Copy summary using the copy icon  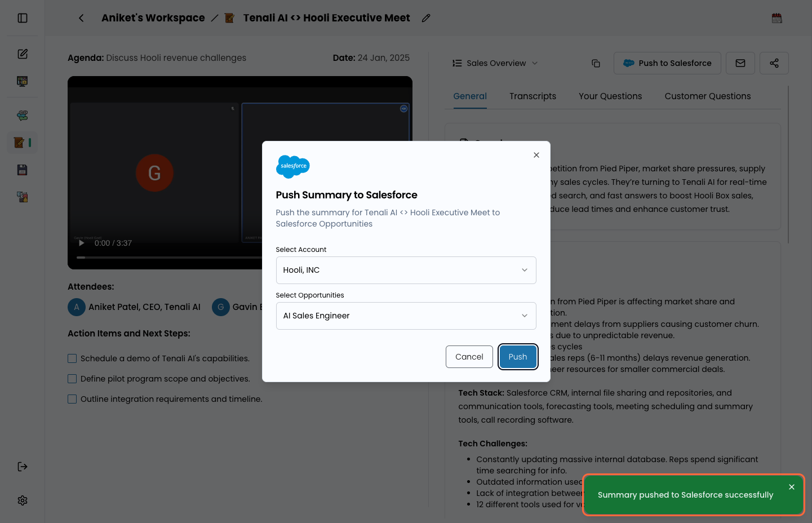pos(596,63)
